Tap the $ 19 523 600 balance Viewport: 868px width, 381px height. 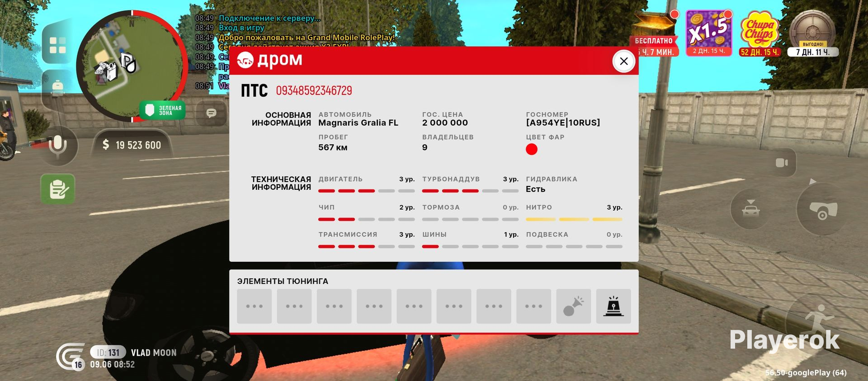132,145
